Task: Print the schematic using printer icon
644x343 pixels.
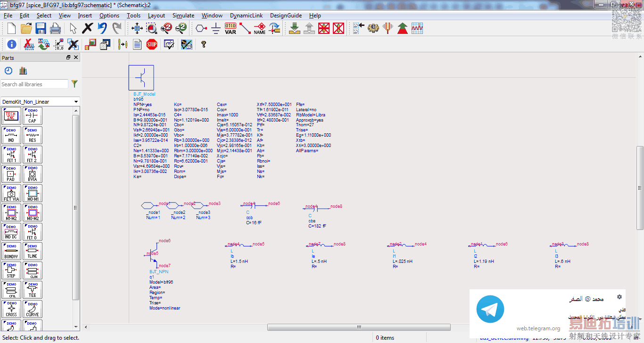Action: point(55,28)
